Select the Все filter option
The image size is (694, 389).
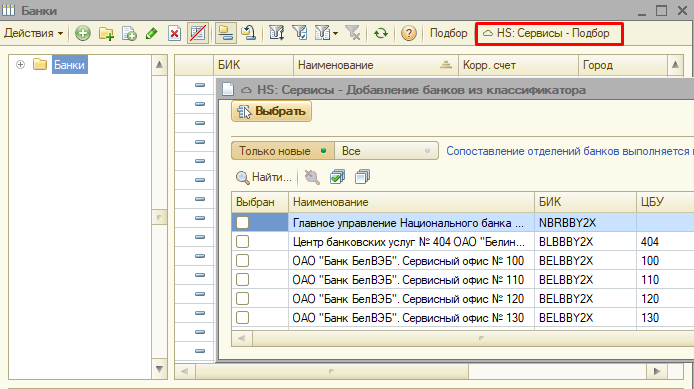386,151
